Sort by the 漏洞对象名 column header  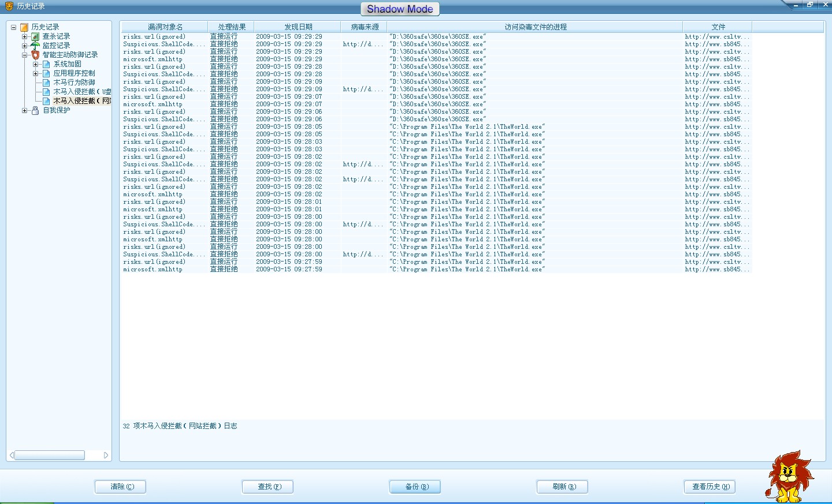165,27
